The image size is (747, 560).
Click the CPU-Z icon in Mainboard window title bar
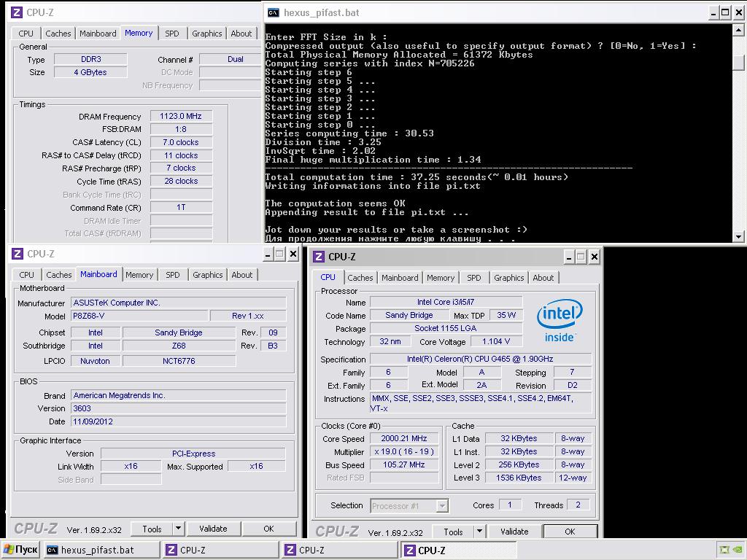coord(18,254)
